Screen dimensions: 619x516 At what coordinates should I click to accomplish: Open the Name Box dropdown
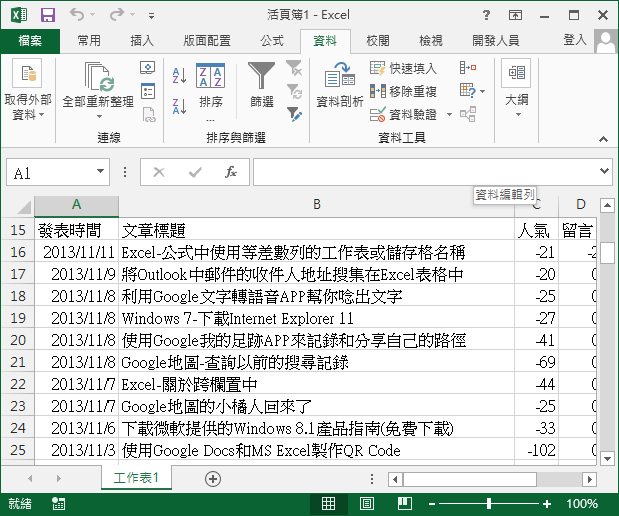click(x=101, y=171)
